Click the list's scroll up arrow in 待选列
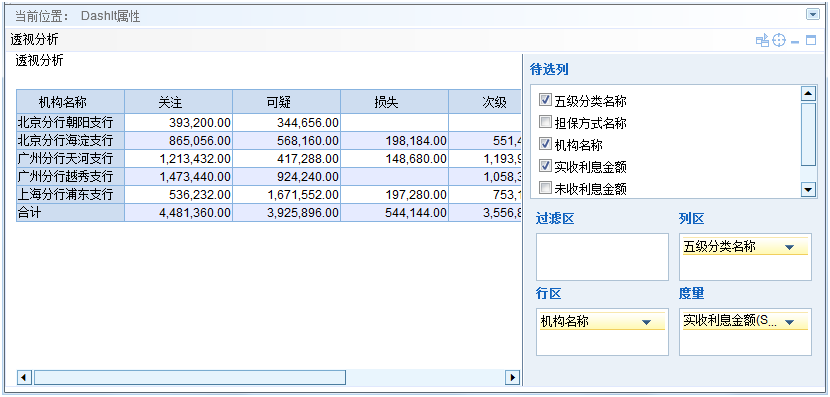830x397 pixels. click(808, 94)
